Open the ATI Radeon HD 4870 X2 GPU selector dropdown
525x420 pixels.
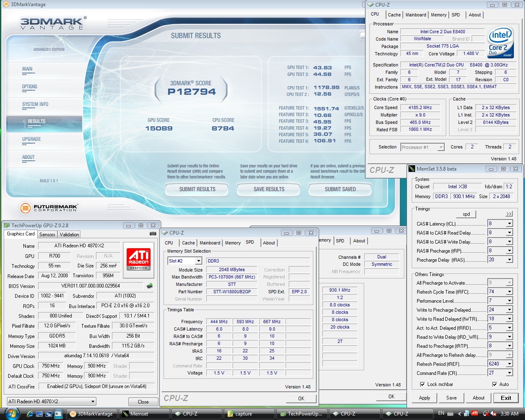coord(93,402)
